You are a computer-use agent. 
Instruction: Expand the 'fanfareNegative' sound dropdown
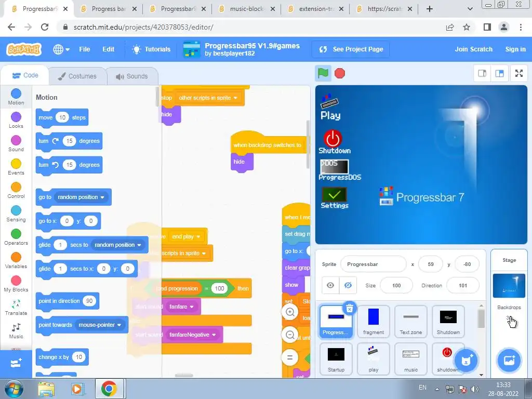point(192,335)
